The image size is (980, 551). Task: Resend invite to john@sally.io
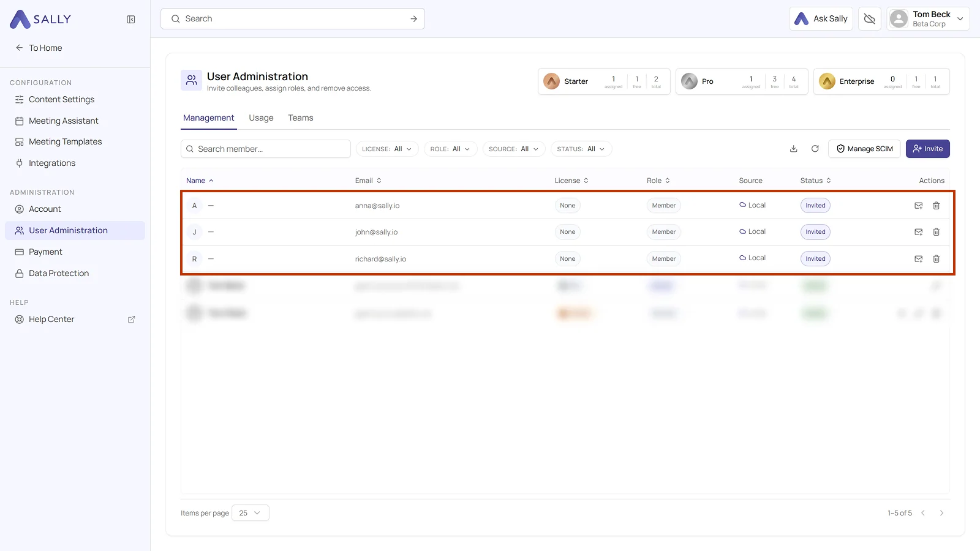pyautogui.click(x=919, y=232)
